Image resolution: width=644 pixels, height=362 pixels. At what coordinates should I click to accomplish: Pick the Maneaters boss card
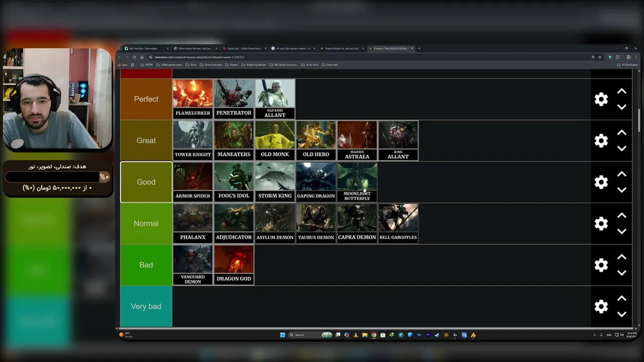click(x=234, y=141)
